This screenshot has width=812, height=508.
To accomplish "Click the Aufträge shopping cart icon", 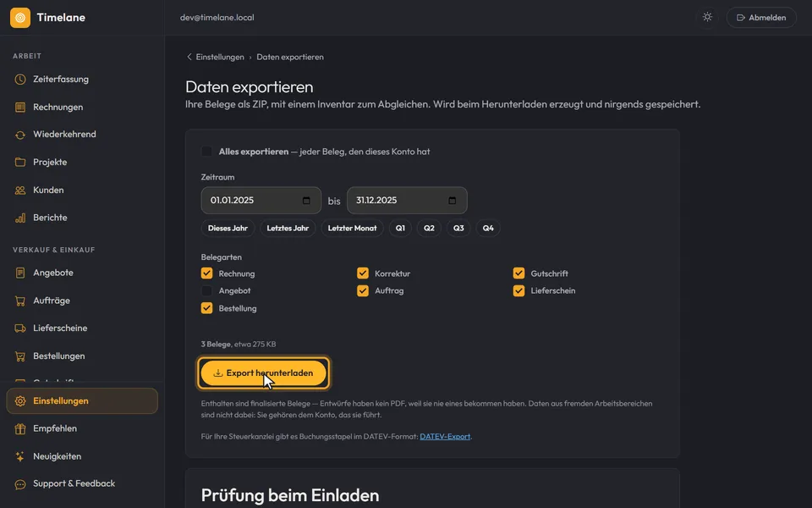I will (x=20, y=301).
